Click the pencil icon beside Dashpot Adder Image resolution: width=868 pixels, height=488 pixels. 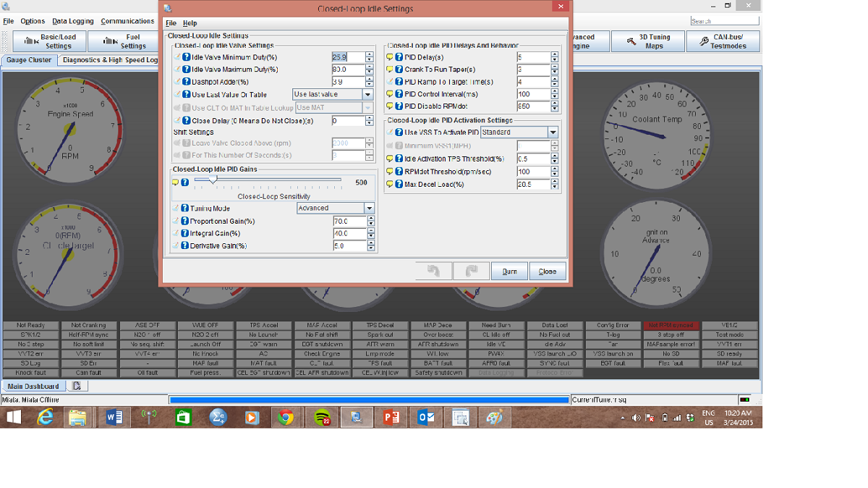(177, 82)
